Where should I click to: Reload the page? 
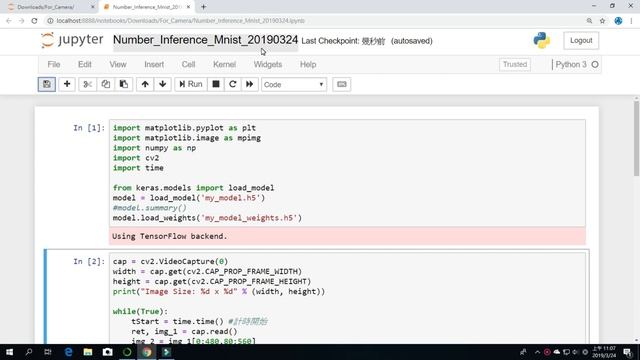coord(34,21)
